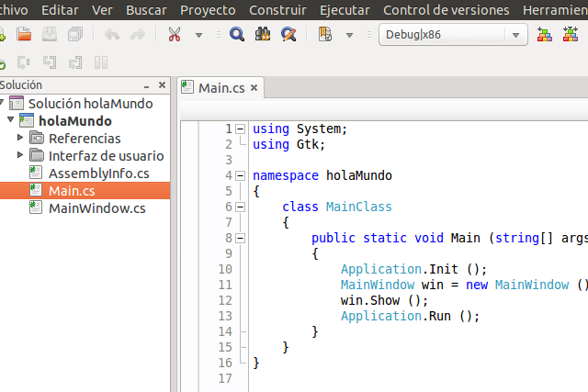This screenshot has width=588, height=392.
Task: Open dropdown arrow next to scissors
Action: [198, 35]
